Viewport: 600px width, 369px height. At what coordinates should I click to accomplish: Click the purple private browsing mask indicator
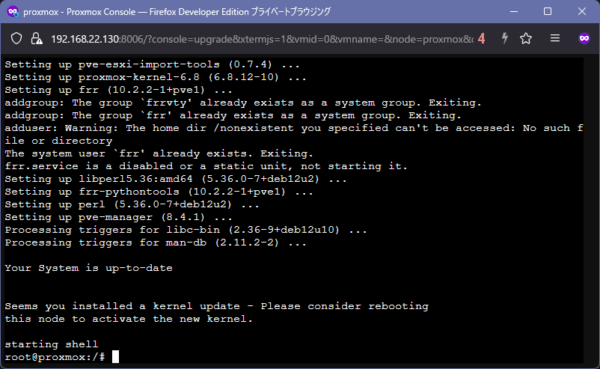pos(584,38)
